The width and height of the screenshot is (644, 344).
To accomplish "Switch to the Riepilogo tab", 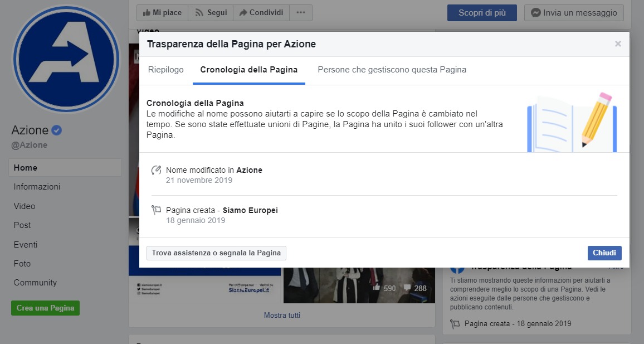I will [x=166, y=70].
